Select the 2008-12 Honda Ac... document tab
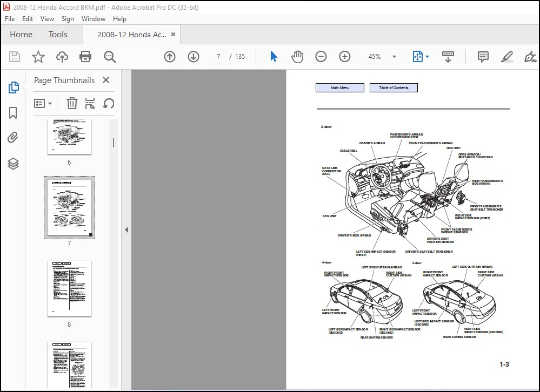Screen dimensions: 540x392 131,35
